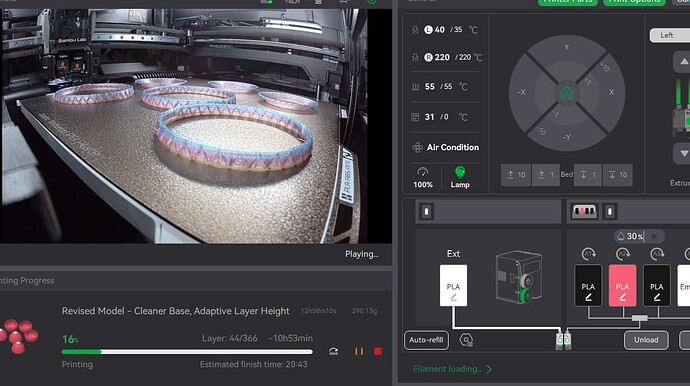Stop the current print job
This screenshot has height=386, width=690.
(378, 351)
